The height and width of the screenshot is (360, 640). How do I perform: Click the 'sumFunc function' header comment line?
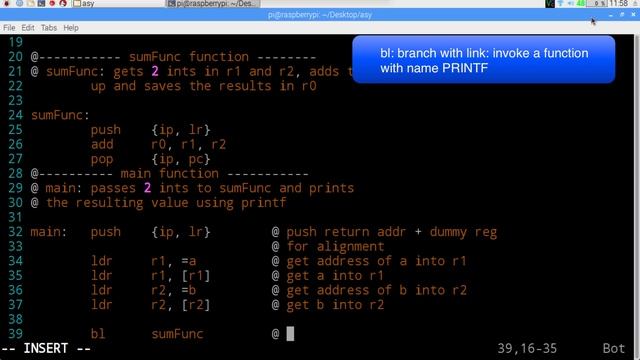pos(173,57)
